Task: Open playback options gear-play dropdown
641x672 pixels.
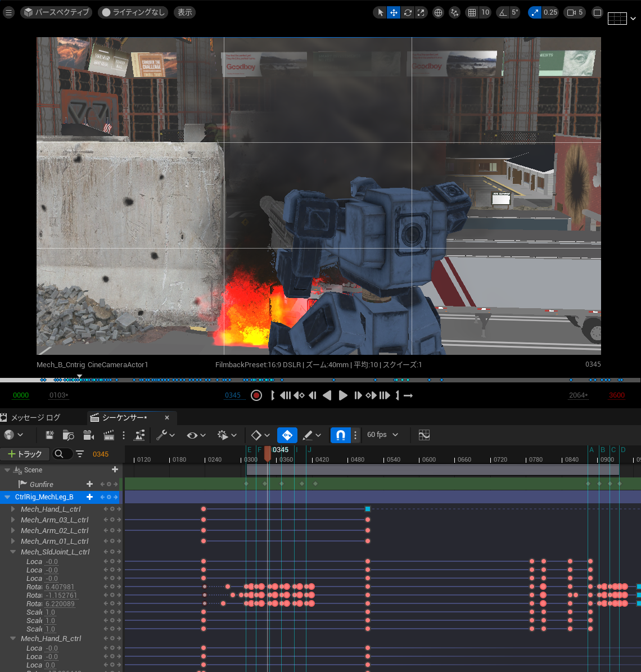Action: click(227, 435)
